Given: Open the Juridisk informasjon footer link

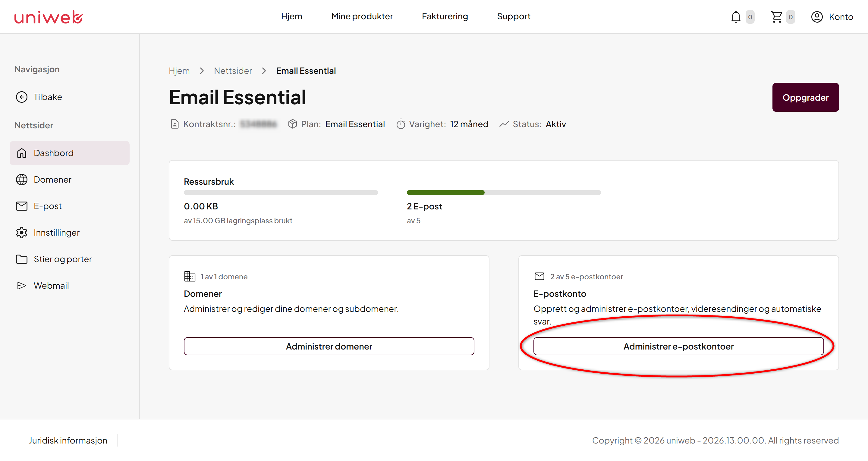Looking at the screenshot, I should click(68, 441).
